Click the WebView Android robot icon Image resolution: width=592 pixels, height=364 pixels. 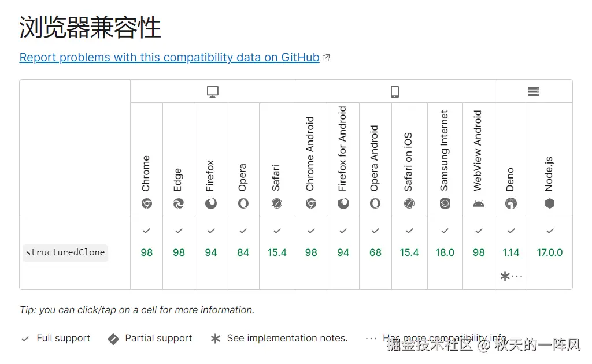click(x=479, y=203)
